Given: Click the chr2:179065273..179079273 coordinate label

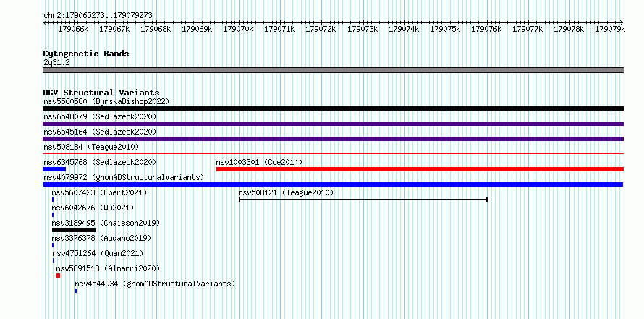Looking at the screenshot, I should click(x=98, y=15).
